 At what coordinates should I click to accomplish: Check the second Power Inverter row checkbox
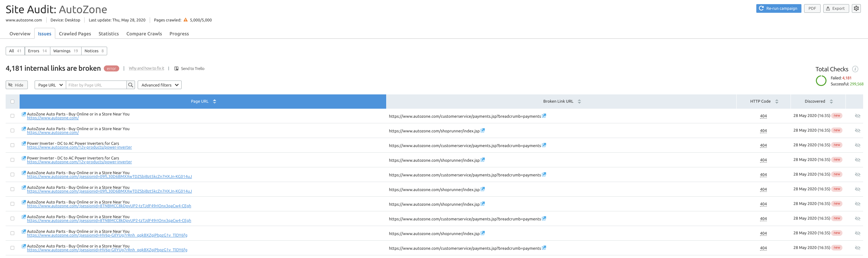[12, 160]
